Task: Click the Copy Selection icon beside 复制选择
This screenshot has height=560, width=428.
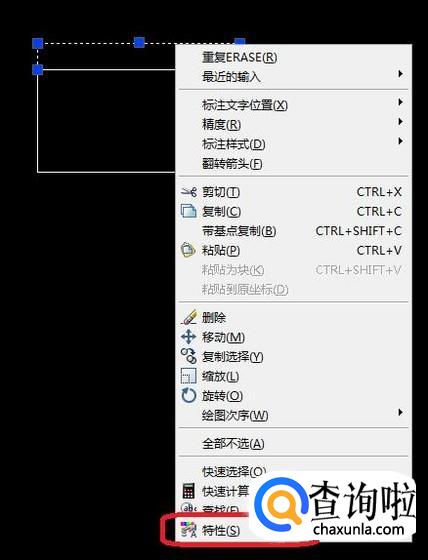Action: pos(188,356)
